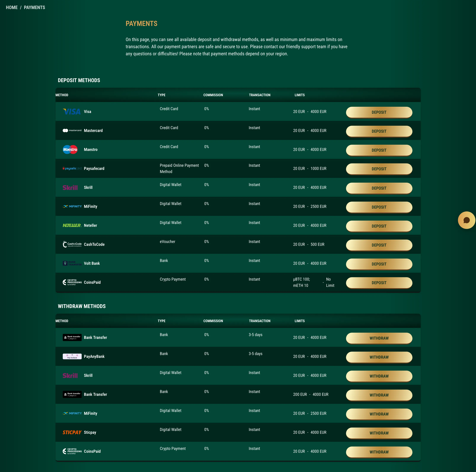Click the Bank Transfer logo with 3-5 days
This screenshot has width=476, height=472.
72,337
